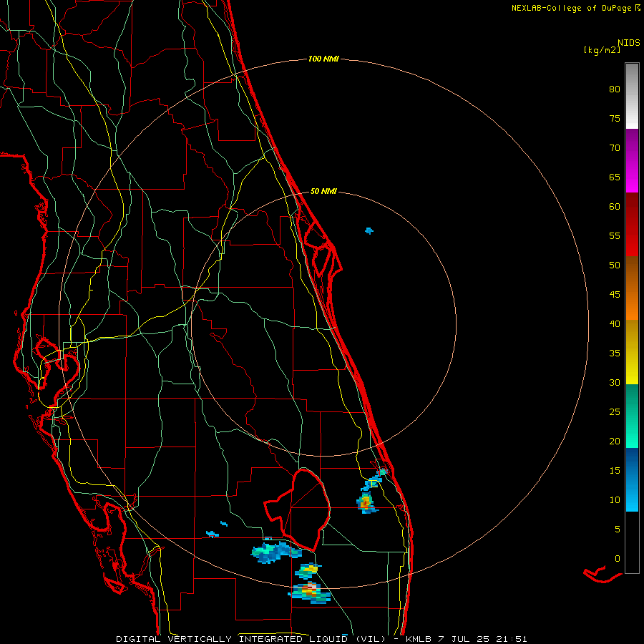Click the 70 value on the color scale
The image size is (644, 644).
click(x=615, y=148)
